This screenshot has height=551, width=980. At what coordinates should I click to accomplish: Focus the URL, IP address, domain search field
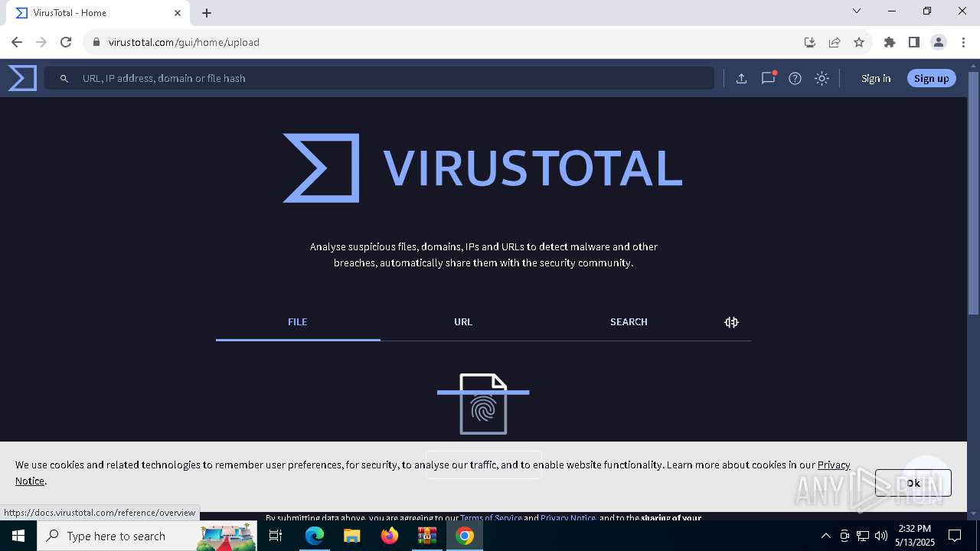(x=379, y=78)
